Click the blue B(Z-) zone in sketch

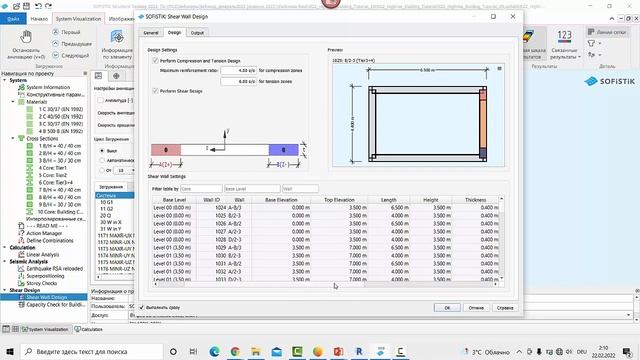click(x=284, y=150)
